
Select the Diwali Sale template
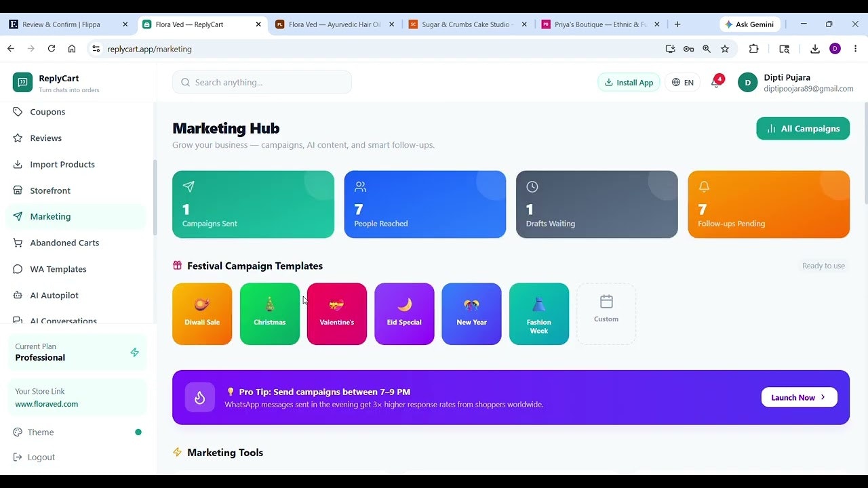click(x=202, y=314)
